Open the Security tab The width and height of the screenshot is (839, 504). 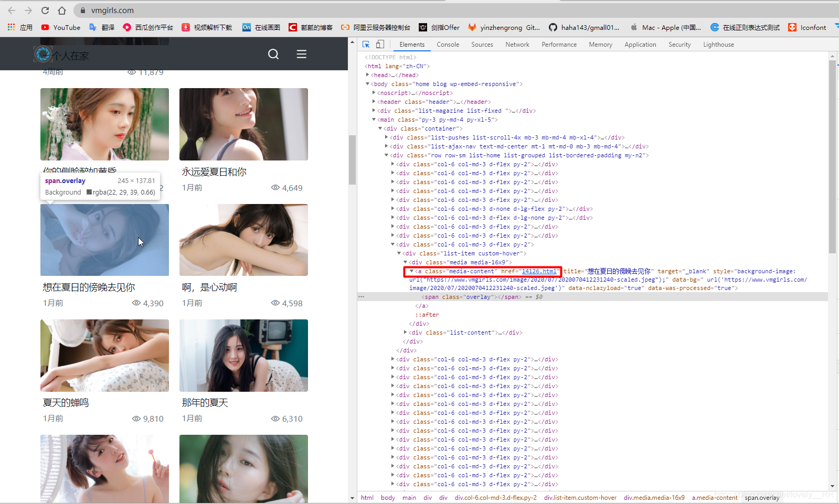pyautogui.click(x=679, y=45)
